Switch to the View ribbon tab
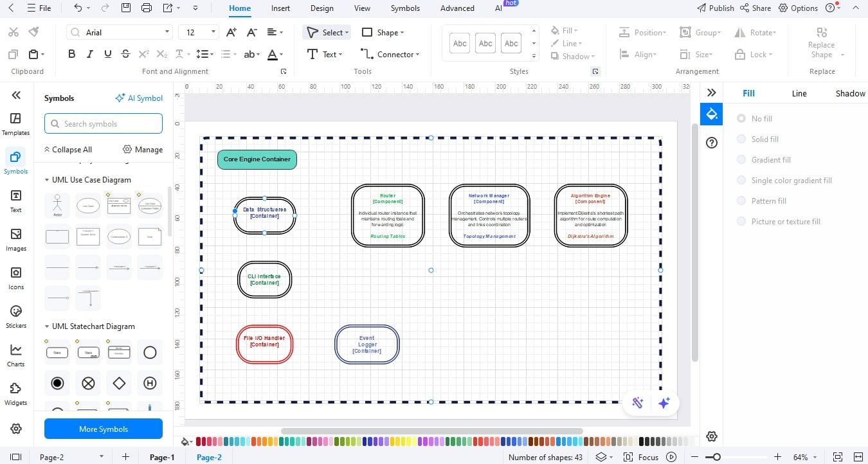 point(362,8)
